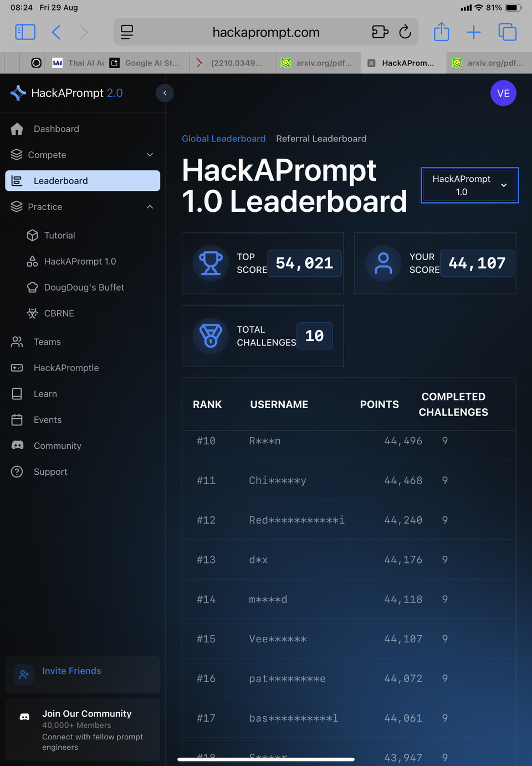Viewport: 532px width, 766px height.
Task: Select the Dashboard icon in sidebar
Action: [x=17, y=129]
